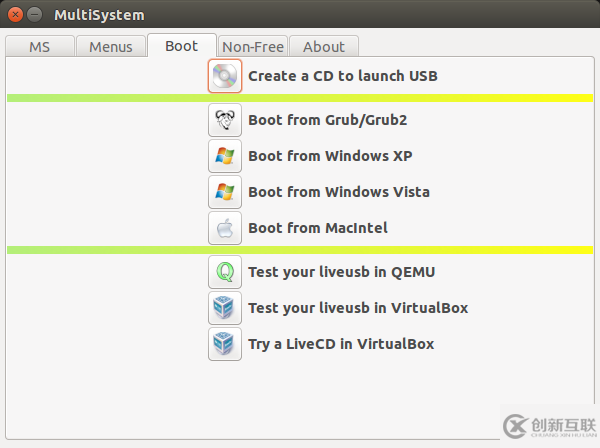Click the CD icon to create launch CD
This screenshot has width=600, height=448.
(225, 76)
